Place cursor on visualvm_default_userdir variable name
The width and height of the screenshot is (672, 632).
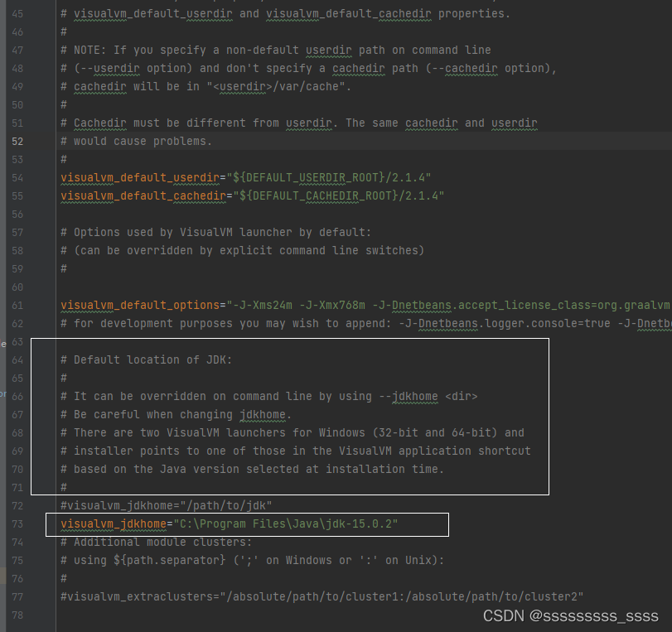coord(140,177)
